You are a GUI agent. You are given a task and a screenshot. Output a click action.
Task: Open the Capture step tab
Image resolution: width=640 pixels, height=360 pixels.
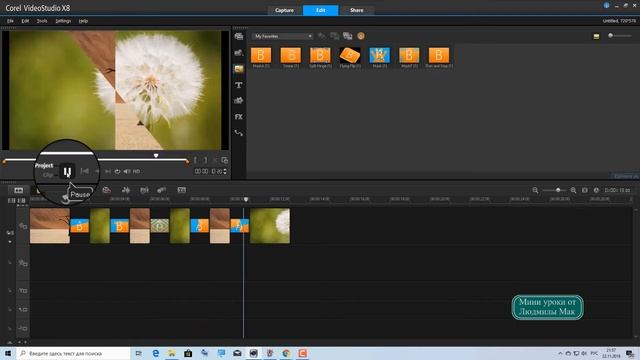click(284, 10)
